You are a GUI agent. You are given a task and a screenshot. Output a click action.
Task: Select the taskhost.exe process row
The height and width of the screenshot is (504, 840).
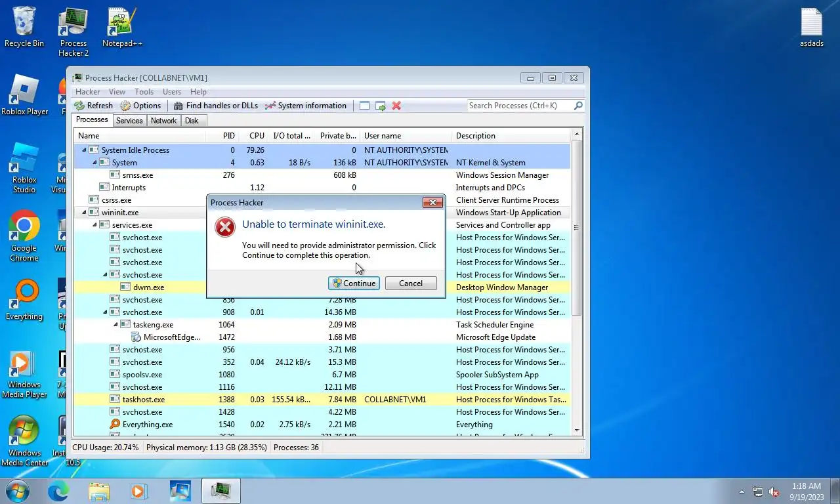(x=322, y=400)
